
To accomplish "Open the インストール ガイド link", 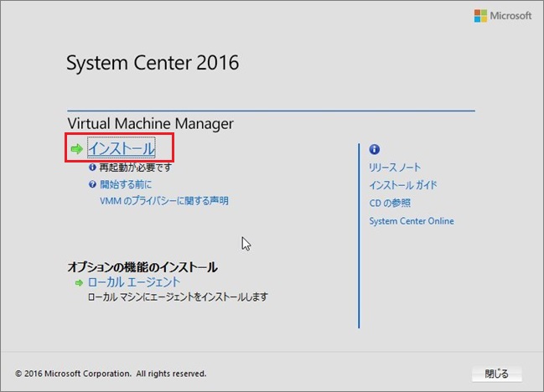I will (x=402, y=185).
